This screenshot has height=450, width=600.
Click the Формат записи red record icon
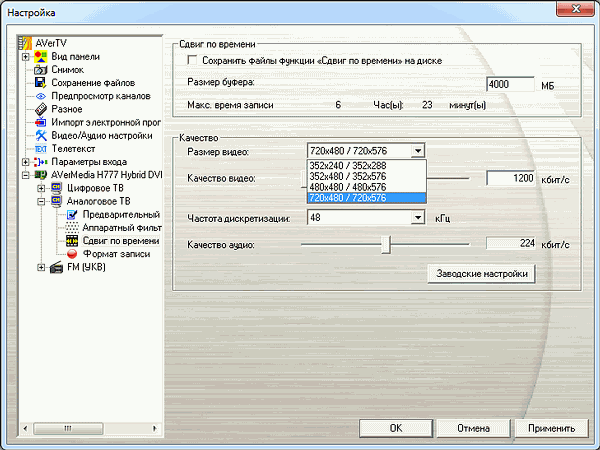point(72,254)
